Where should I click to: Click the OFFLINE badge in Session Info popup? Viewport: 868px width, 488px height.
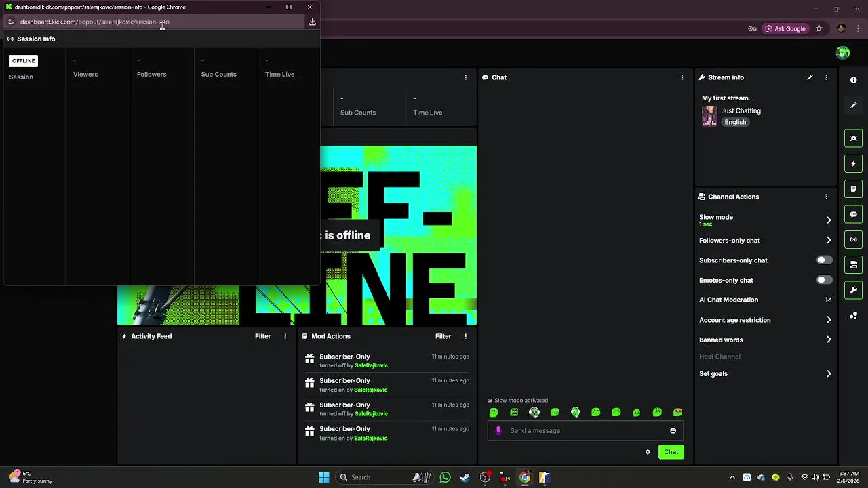(x=23, y=61)
